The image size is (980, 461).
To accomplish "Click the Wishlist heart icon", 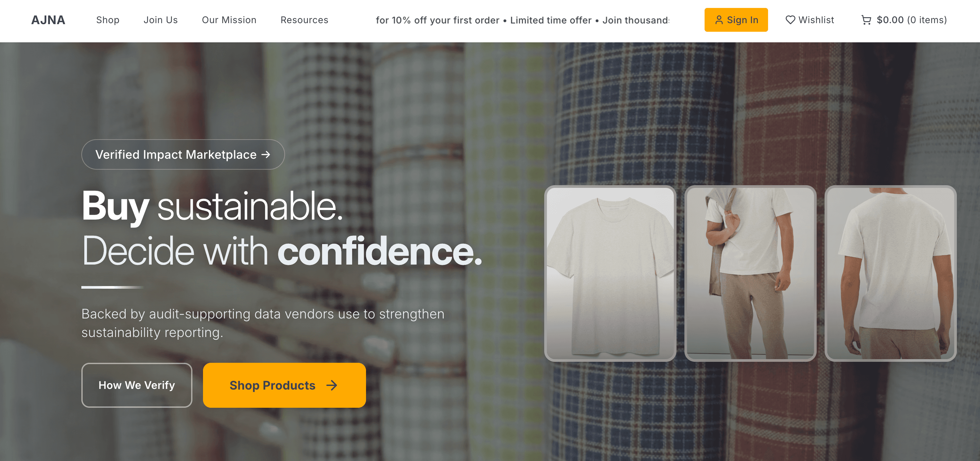I will click(790, 20).
